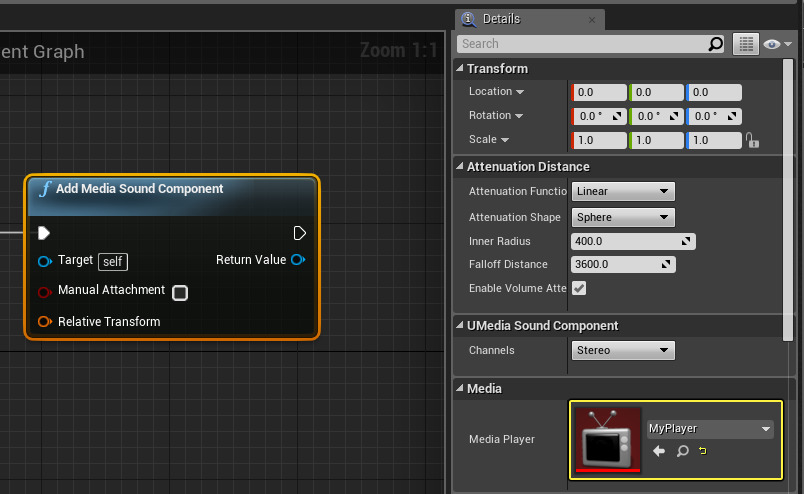The height and width of the screenshot is (494, 804).
Task: Use selected asset arrow for Media Player
Action: 659,452
